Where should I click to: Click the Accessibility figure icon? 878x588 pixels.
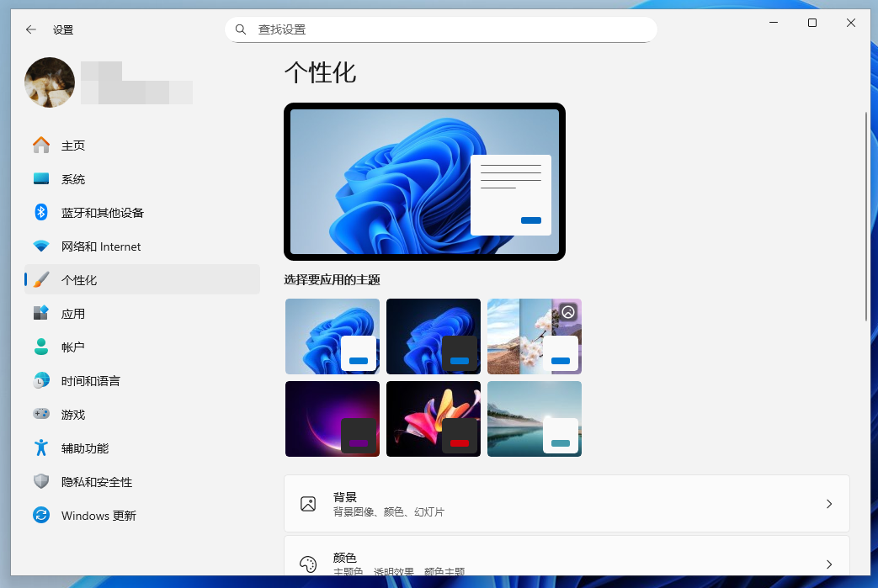(41, 448)
